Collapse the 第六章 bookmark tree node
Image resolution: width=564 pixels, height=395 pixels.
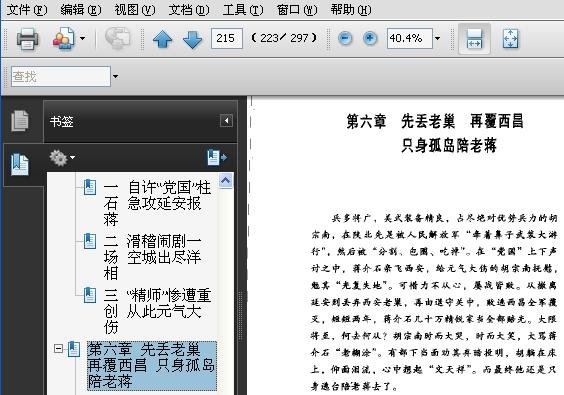pos(58,348)
